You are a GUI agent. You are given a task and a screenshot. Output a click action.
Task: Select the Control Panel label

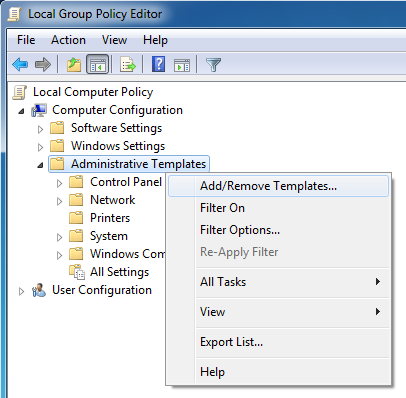point(126,182)
